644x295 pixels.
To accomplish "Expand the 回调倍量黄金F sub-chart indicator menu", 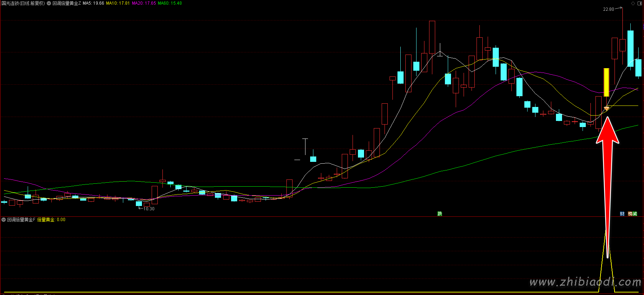I will pos(4,220).
